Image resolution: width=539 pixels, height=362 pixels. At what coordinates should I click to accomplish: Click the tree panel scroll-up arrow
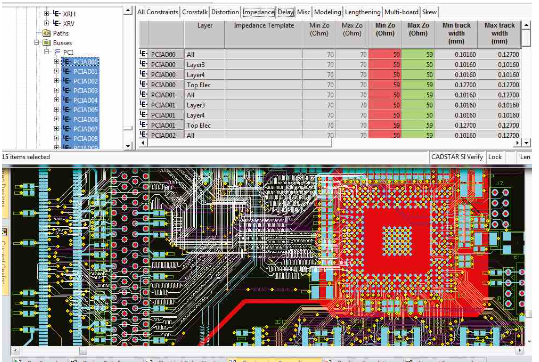click(128, 11)
